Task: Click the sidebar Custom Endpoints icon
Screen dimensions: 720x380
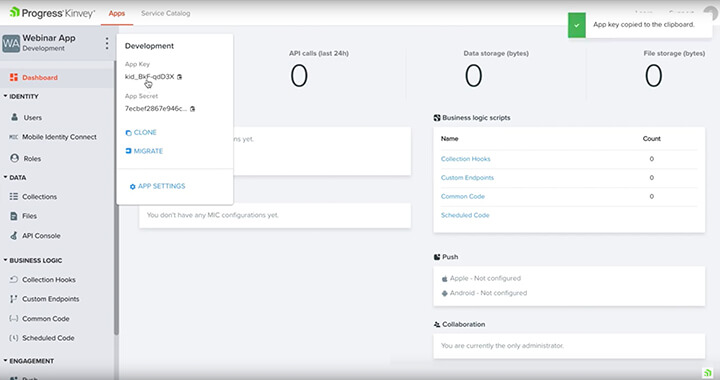Action: 14,299
